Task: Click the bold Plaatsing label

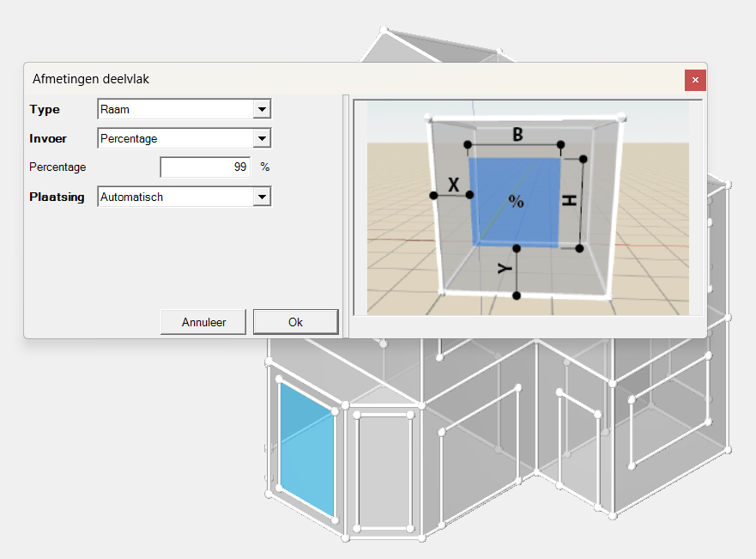Action: (x=57, y=197)
